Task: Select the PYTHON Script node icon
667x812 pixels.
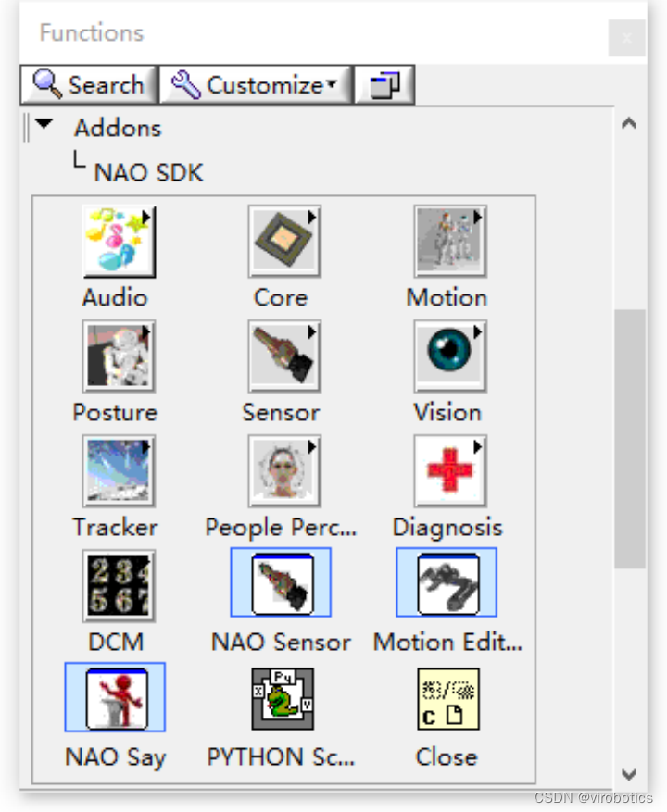Action: [x=283, y=699]
